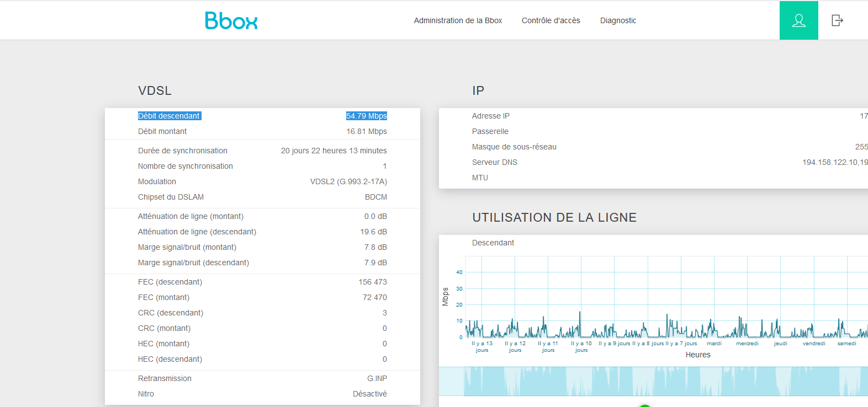The image size is (868, 407).
Task: Select the highlighted Débit descendant label
Action: (169, 116)
